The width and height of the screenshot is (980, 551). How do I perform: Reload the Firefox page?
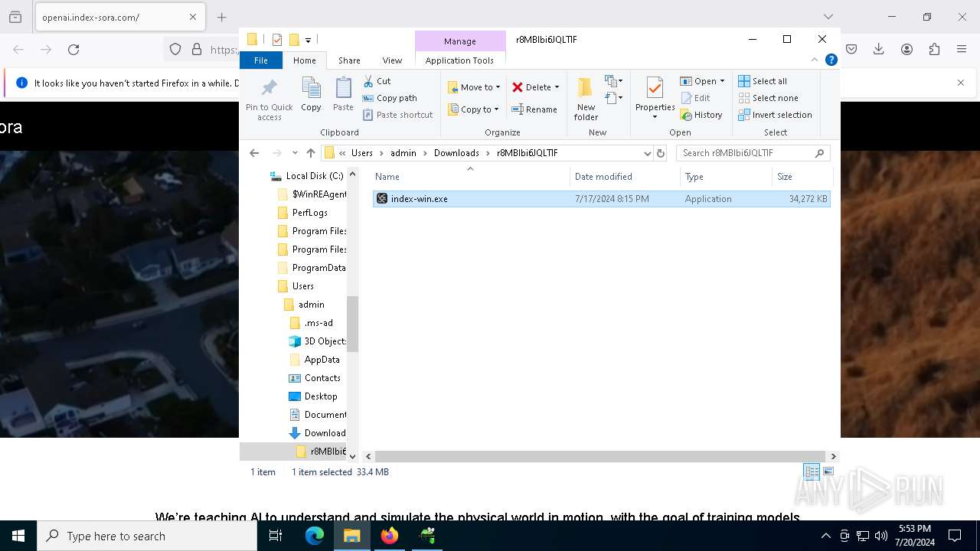click(x=73, y=50)
